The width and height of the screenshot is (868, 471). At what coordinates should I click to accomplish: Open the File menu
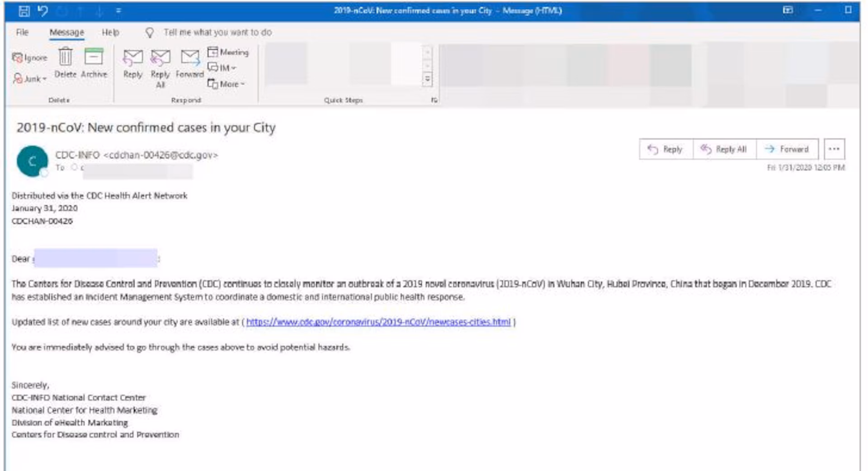click(x=22, y=33)
